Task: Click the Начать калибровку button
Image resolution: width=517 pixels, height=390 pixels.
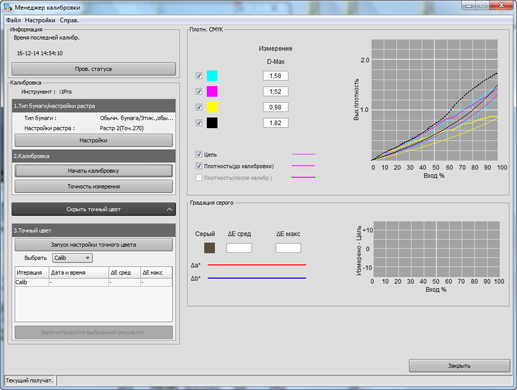Action: tap(94, 171)
